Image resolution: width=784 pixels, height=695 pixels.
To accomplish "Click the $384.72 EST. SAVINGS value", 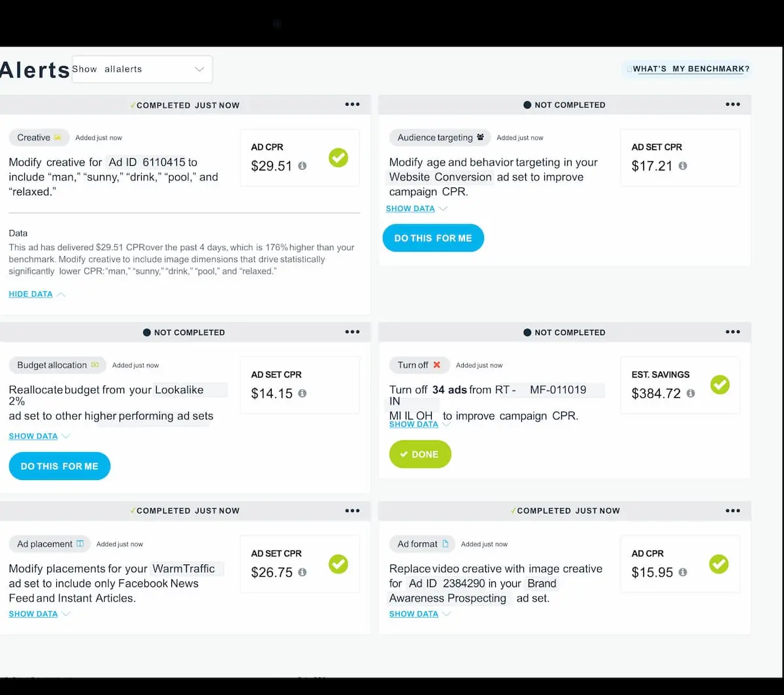I will [x=656, y=393].
